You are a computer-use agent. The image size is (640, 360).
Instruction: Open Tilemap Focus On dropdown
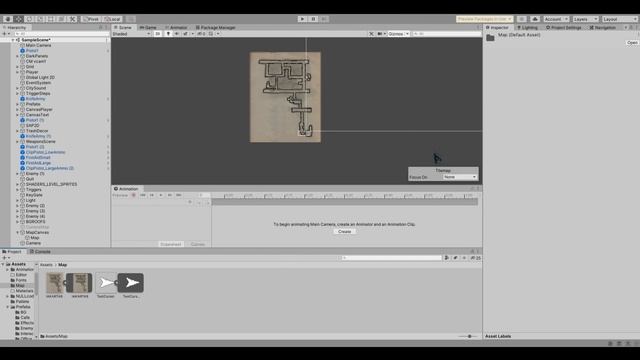[x=460, y=177]
